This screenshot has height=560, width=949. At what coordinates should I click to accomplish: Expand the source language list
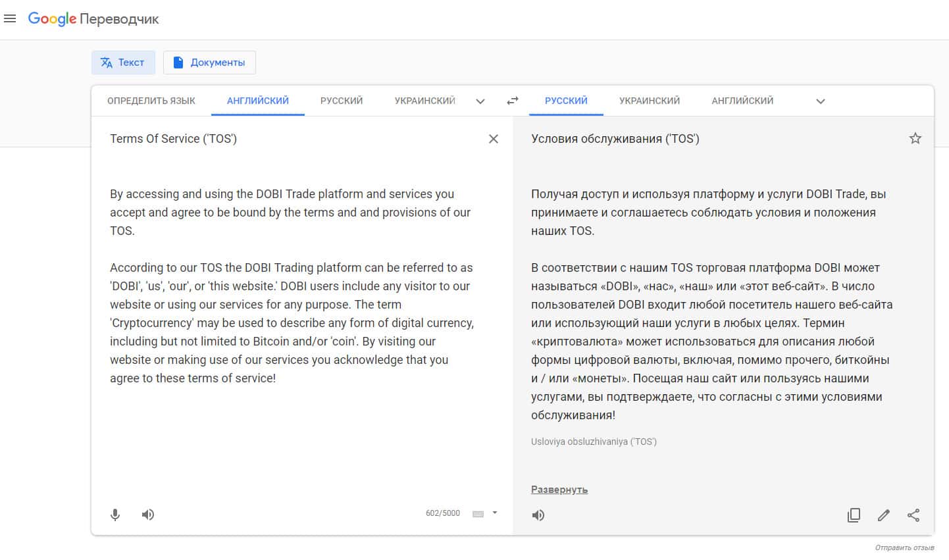[480, 101]
